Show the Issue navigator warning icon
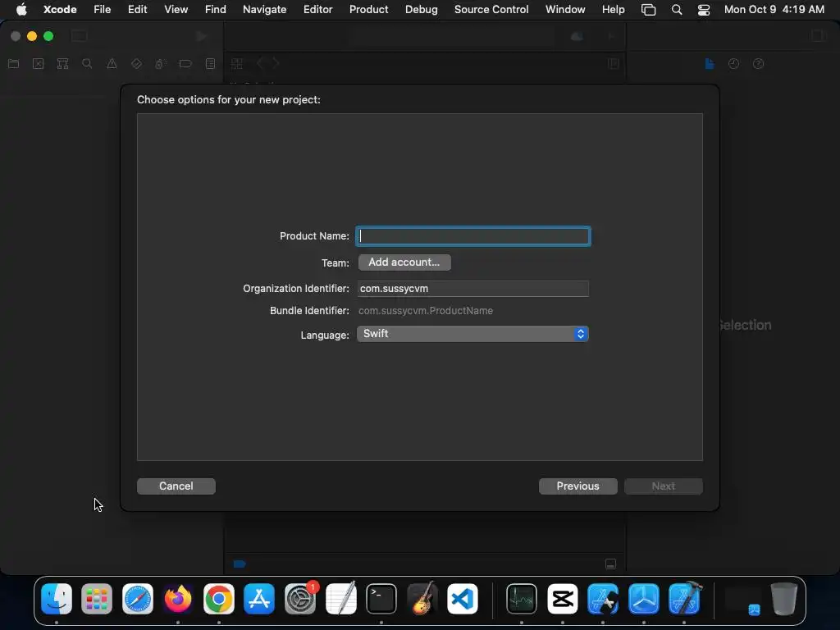Viewport: 840px width, 630px height. [112, 64]
